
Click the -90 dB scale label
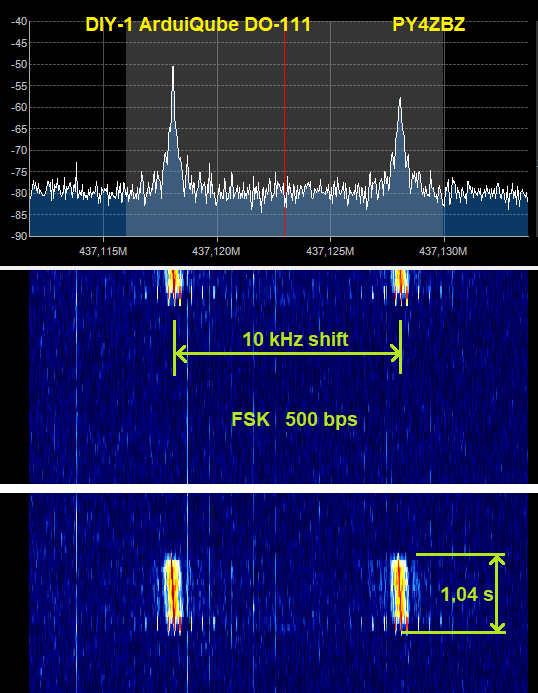coord(19,236)
